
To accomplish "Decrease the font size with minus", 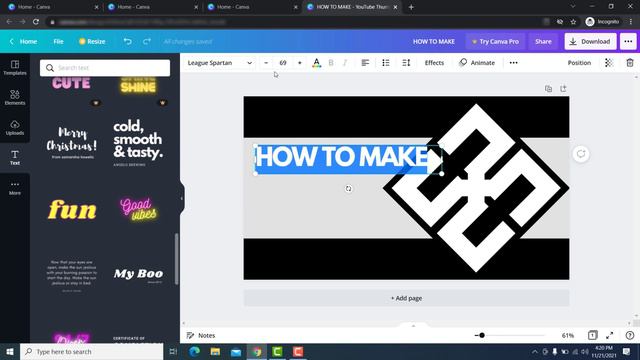I will pyautogui.click(x=266, y=63).
